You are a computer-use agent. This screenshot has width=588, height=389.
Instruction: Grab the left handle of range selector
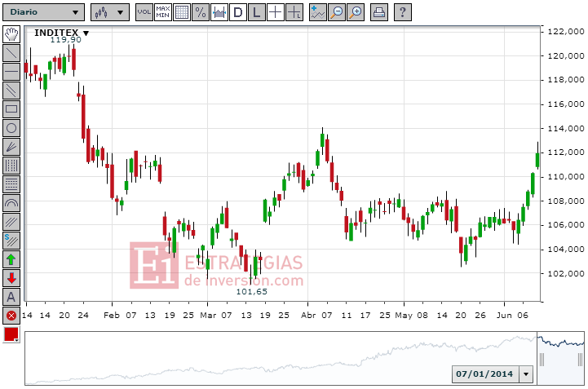(542, 360)
